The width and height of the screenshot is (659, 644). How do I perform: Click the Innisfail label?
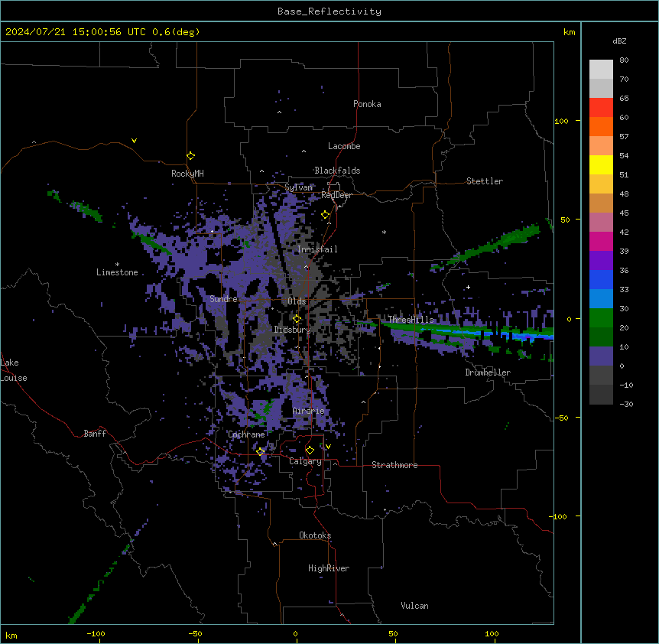tap(317, 249)
